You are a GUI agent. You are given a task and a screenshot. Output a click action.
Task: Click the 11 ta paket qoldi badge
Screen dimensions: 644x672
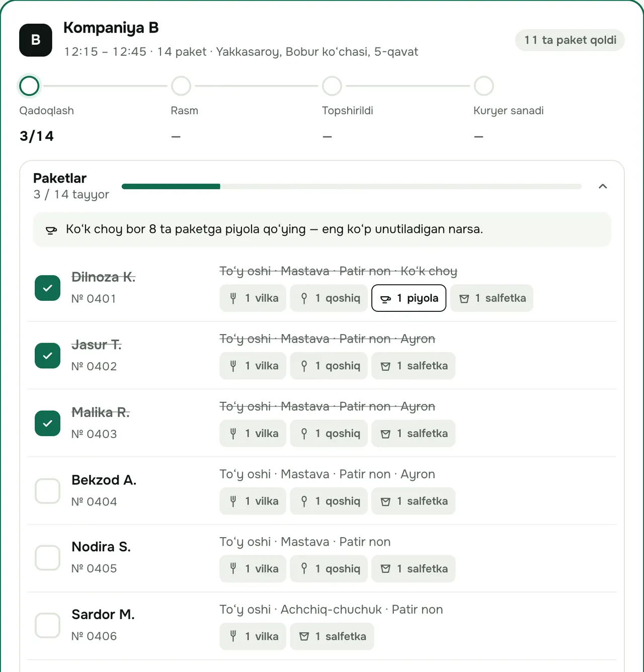pos(570,40)
